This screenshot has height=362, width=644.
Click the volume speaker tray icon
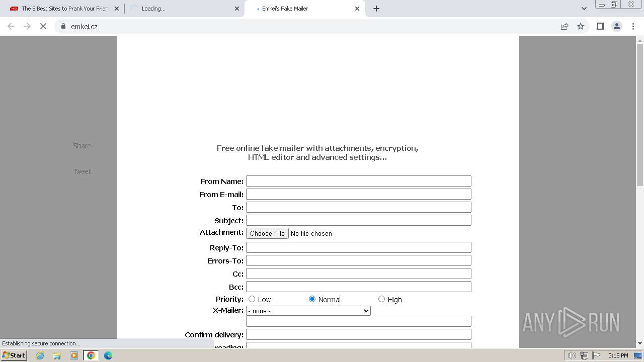pos(572,355)
